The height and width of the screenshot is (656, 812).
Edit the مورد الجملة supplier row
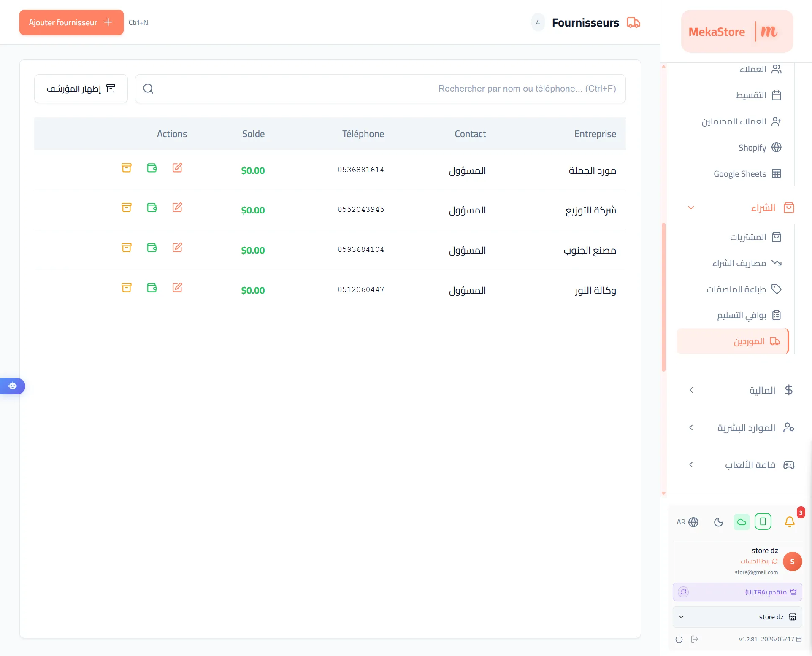(177, 168)
